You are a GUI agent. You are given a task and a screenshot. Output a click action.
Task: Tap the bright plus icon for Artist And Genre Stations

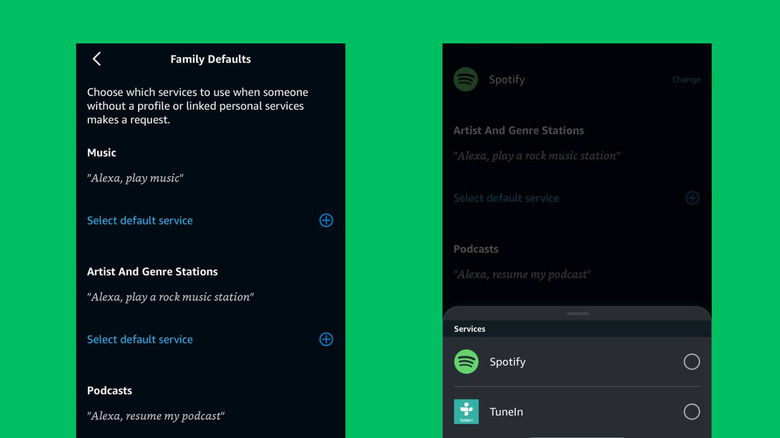(326, 339)
